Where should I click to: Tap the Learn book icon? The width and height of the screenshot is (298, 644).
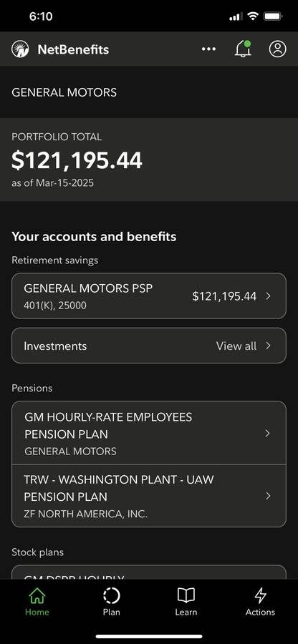click(x=186, y=595)
